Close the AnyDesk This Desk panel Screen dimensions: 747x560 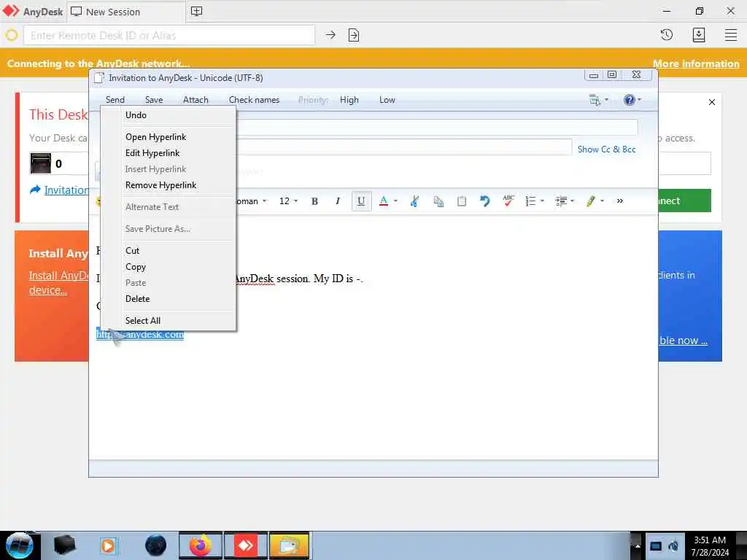tap(712, 102)
